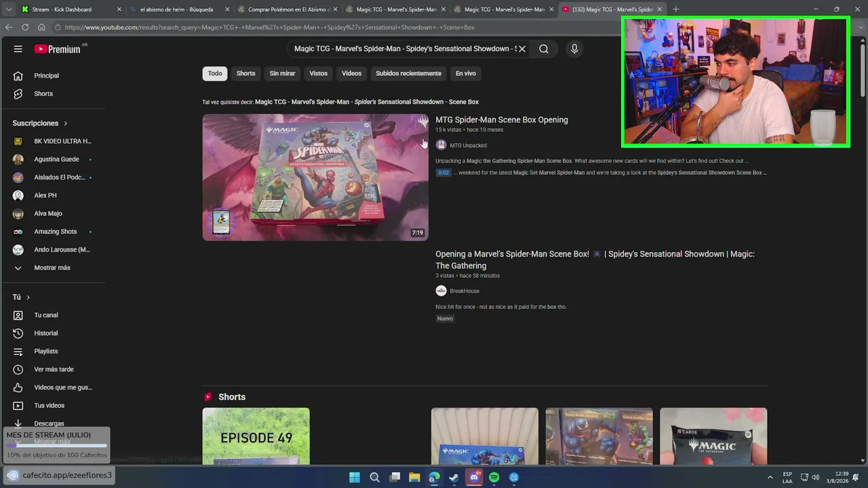
Task: Click the search magnifier button
Action: pos(544,49)
